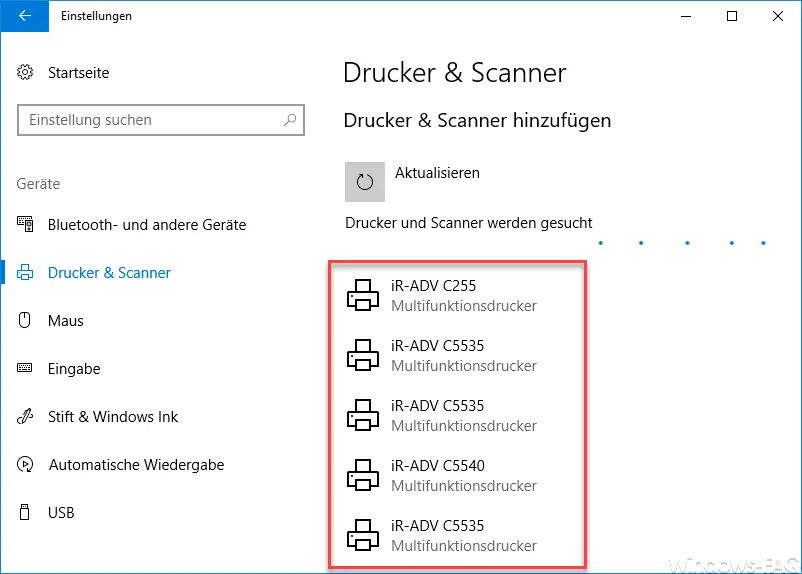Click the keyboard icon beside Eingabe
Viewport: 802px width, 574px height.
click(25, 368)
